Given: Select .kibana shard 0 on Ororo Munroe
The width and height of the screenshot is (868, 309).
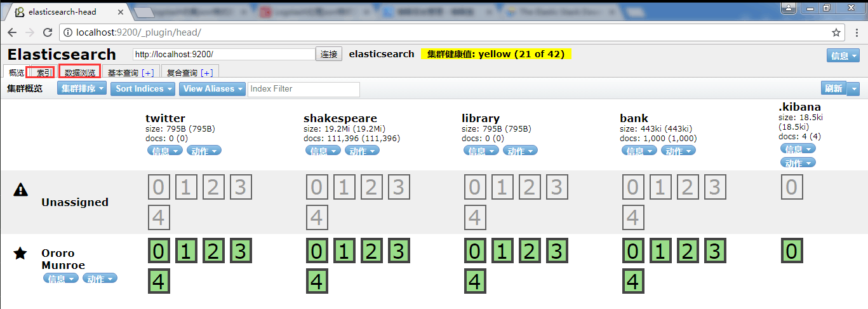Looking at the screenshot, I should tap(792, 251).
